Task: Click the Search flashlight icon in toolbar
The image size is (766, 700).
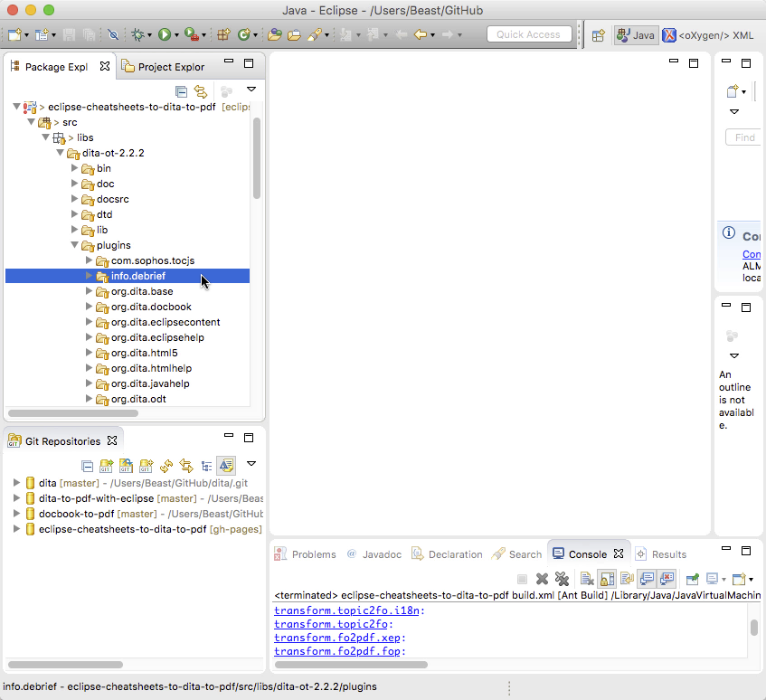Action: [315, 34]
